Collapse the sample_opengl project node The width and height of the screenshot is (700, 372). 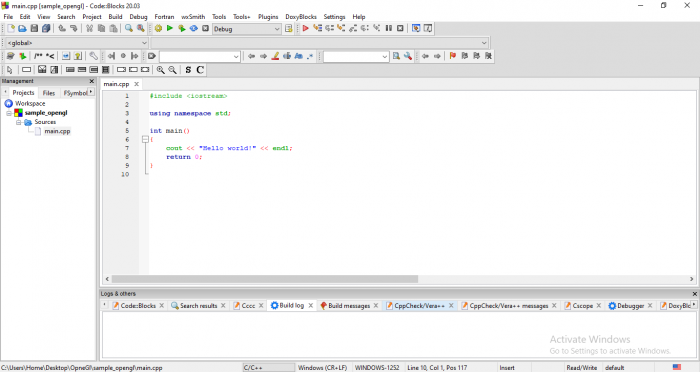(x=8, y=113)
